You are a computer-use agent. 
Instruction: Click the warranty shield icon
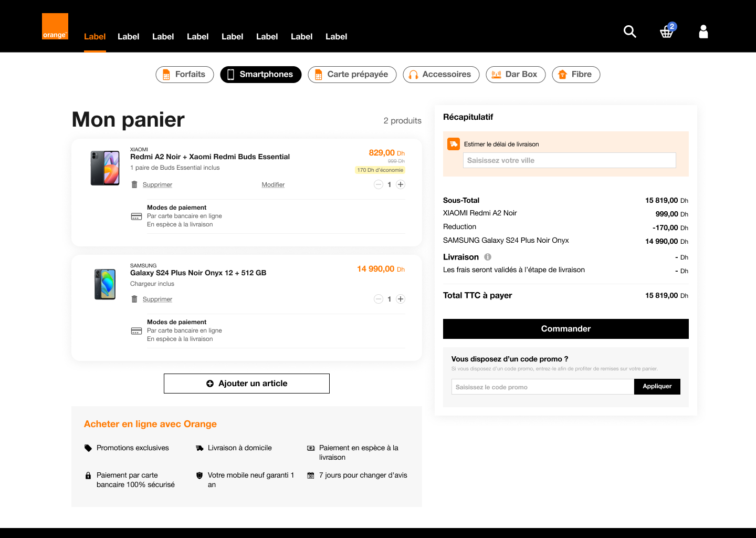point(199,475)
